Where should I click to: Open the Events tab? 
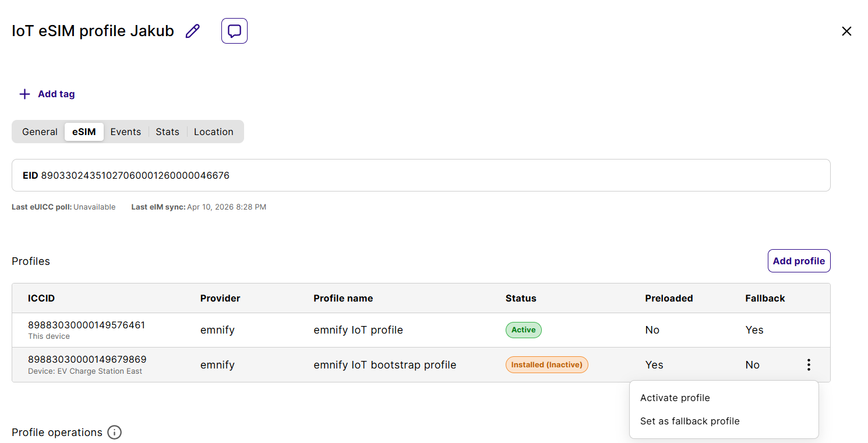coord(126,132)
